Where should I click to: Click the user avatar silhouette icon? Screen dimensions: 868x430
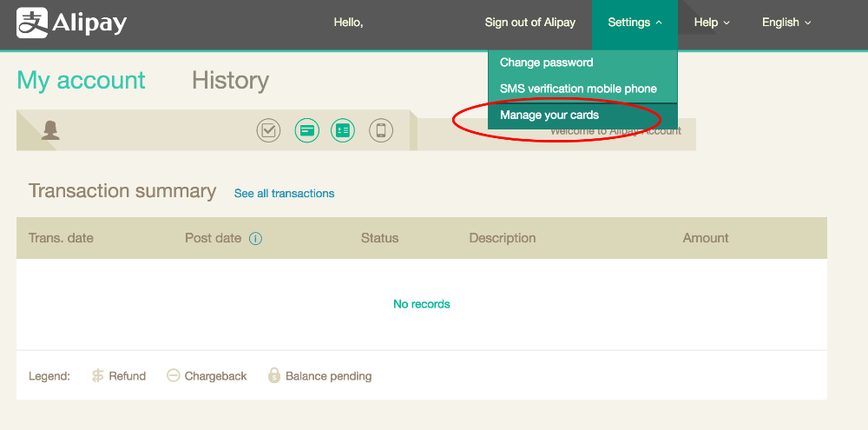coord(50,131)
